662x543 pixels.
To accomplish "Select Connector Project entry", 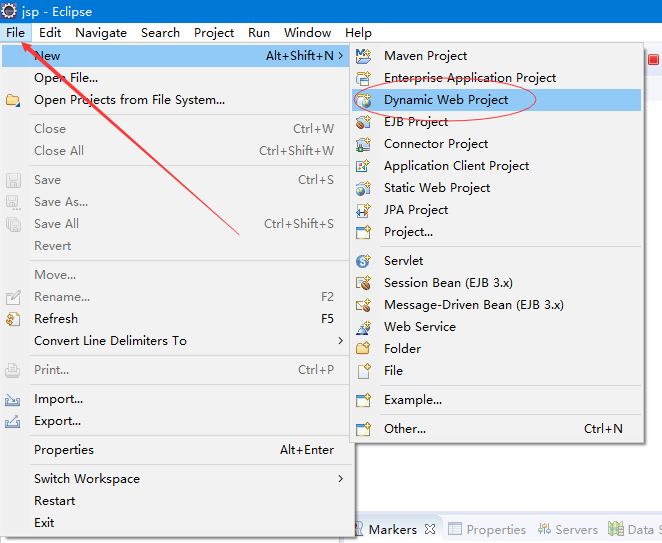I will pos(496,144).
